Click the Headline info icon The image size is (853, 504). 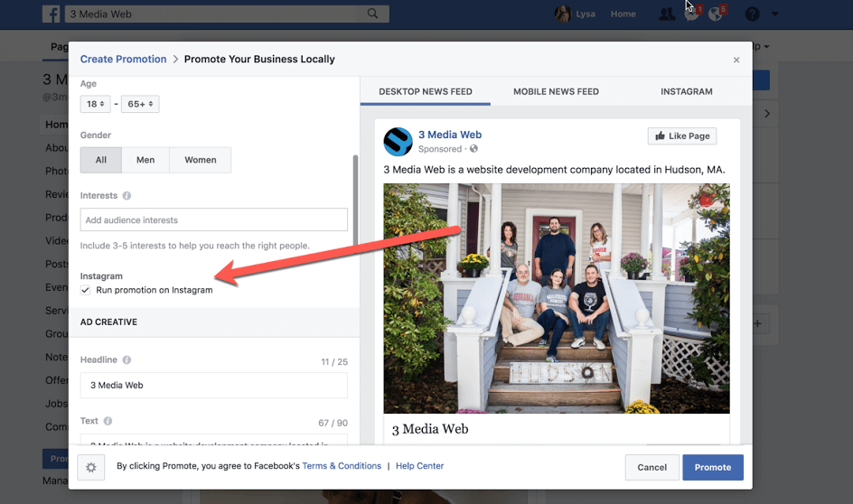point(127,359)
